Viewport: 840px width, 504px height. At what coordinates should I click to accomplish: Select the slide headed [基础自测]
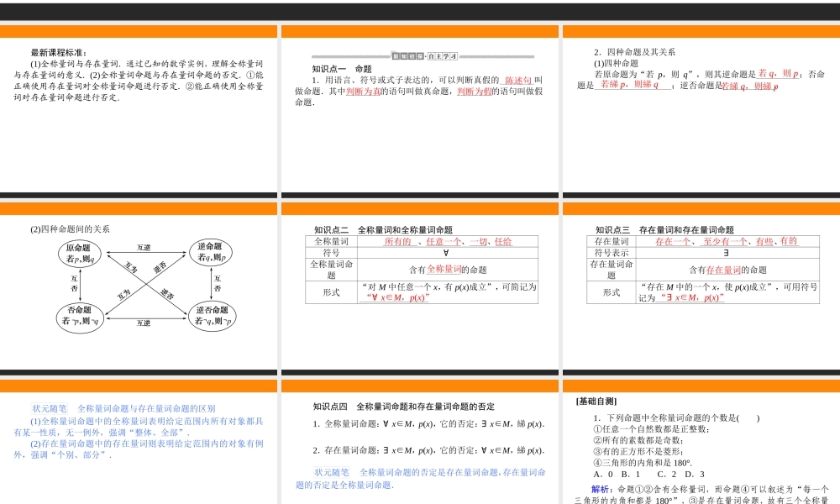(x=701, y=442)
